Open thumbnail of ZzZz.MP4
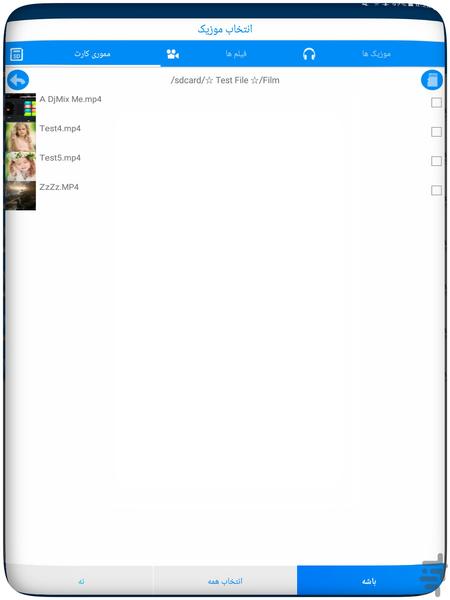Image resolution: width=450 pixels, height=600 pixels. pyautogui.click(x=20, y=196)
